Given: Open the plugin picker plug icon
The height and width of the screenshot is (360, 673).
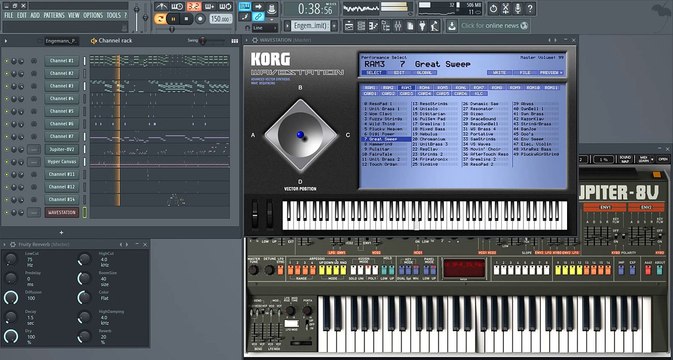Looking at the screenshot, I should pos(422,26).
